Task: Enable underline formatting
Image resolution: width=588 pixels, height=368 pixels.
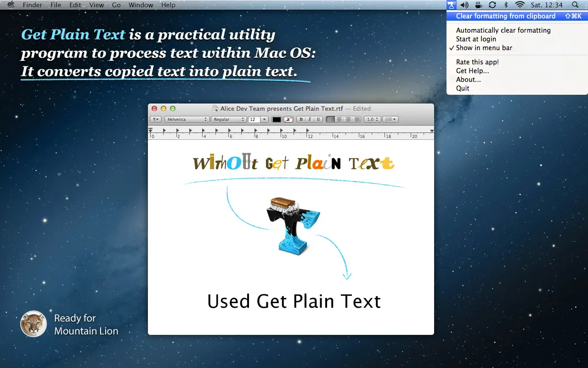Action: [317, 119]
